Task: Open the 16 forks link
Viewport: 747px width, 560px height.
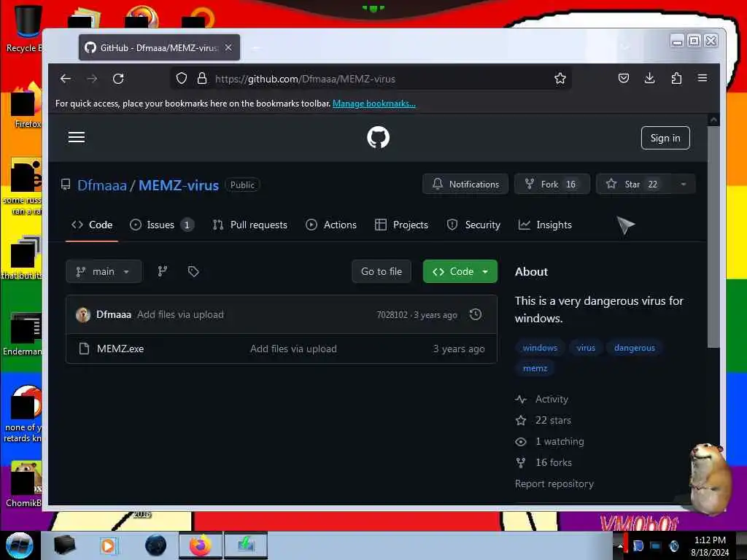Action: [x=543, y=462]
